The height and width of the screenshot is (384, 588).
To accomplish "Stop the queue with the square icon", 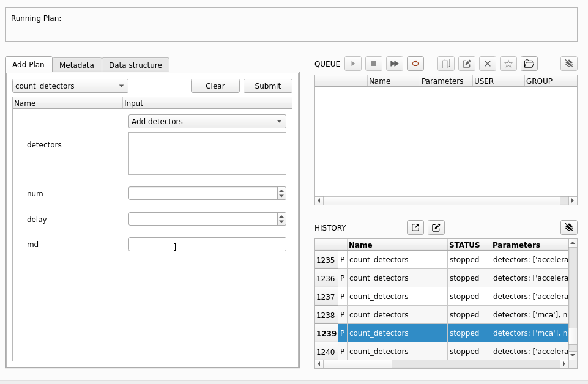I will click(x=373, y=64).
